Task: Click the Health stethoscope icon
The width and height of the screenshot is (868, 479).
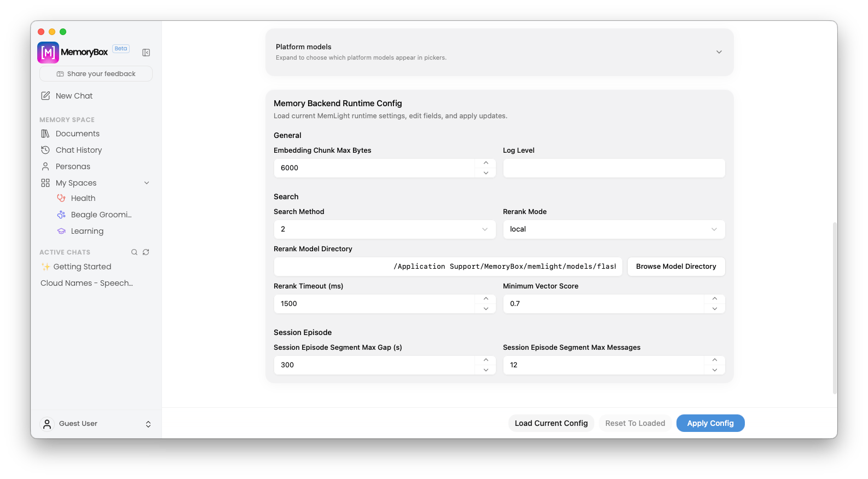Action: point(61,198)
